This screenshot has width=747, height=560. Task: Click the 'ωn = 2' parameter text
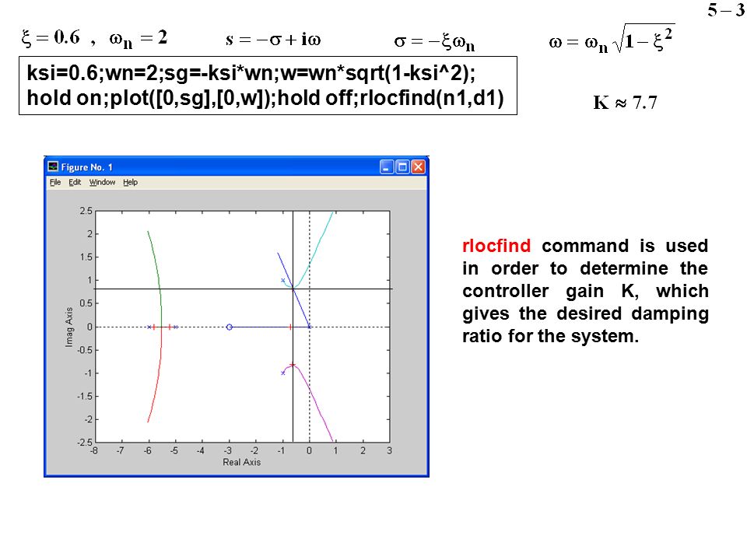139,38
